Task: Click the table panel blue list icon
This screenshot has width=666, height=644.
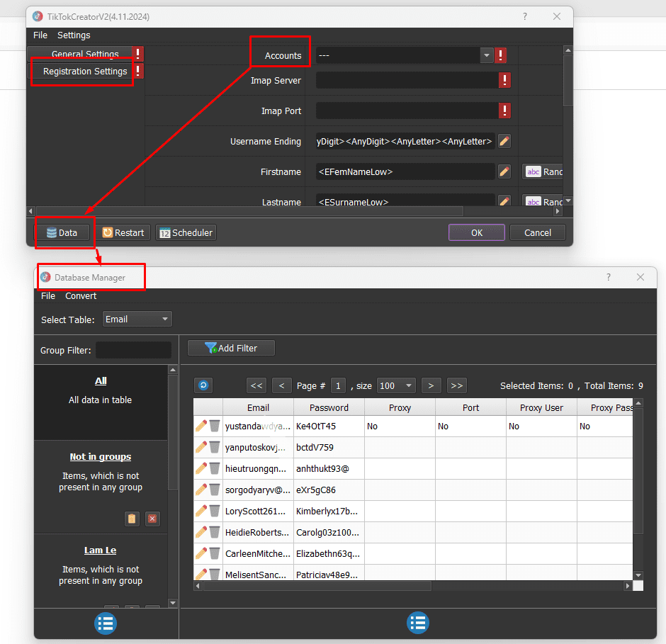Action: (418, 623)
